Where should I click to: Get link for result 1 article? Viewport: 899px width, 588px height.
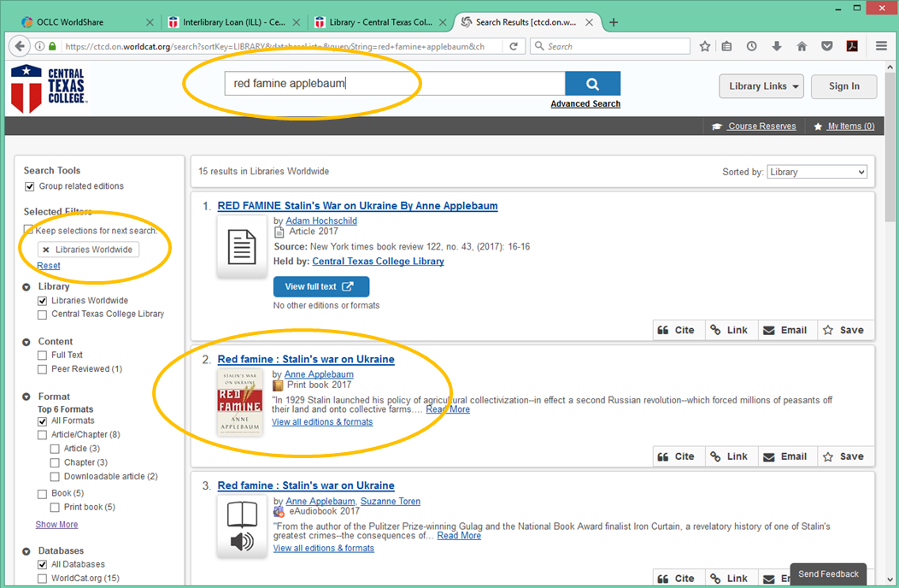pos(729,331)
